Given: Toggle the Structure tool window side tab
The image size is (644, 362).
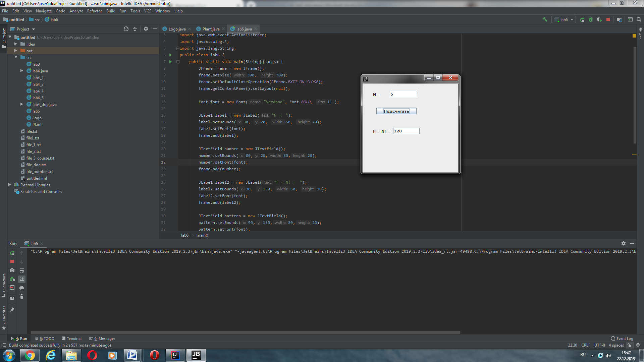Looking at the screenshot, I should [x=4, y=285].
